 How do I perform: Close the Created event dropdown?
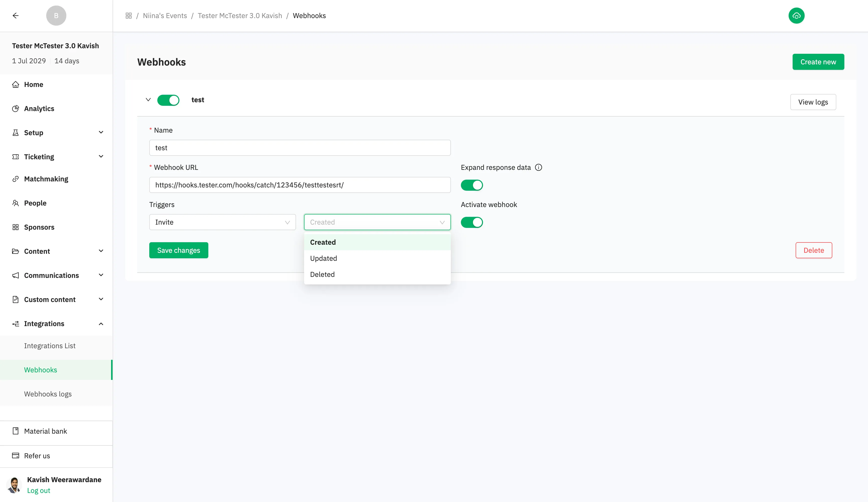point(377,222)
